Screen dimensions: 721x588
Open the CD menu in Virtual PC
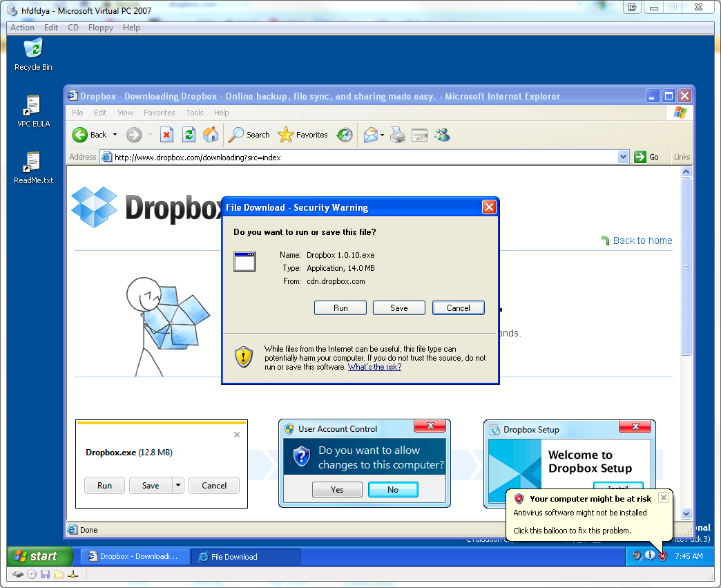click(x=73, y=28)
